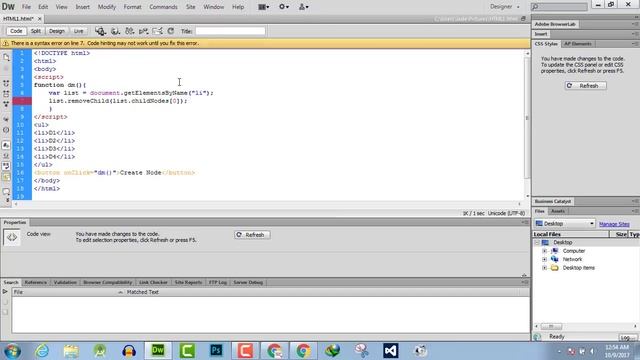Click the Multiscreen preview toolbar icon
Image resolution: width=640 pixels, height=360 pixels.
(100, 31)
